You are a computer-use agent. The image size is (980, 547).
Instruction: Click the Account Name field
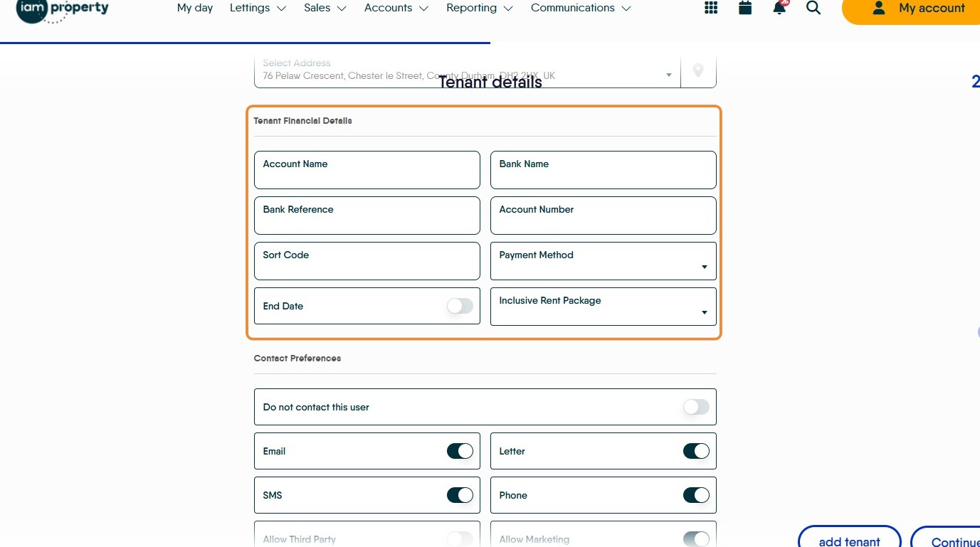(367, 170)
